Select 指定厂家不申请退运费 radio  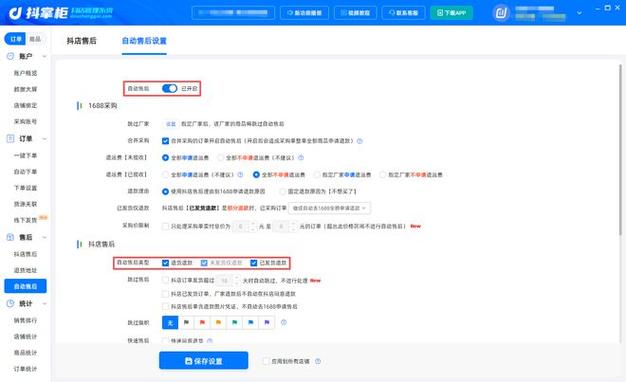click(x=383, y=175)
